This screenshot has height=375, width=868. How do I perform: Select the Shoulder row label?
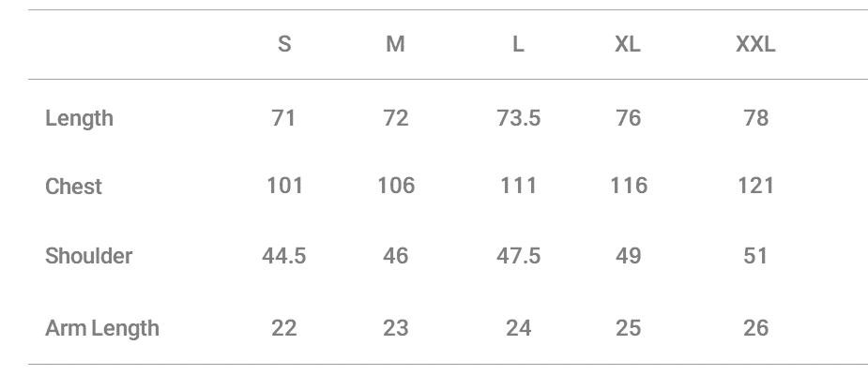[89, 256]
